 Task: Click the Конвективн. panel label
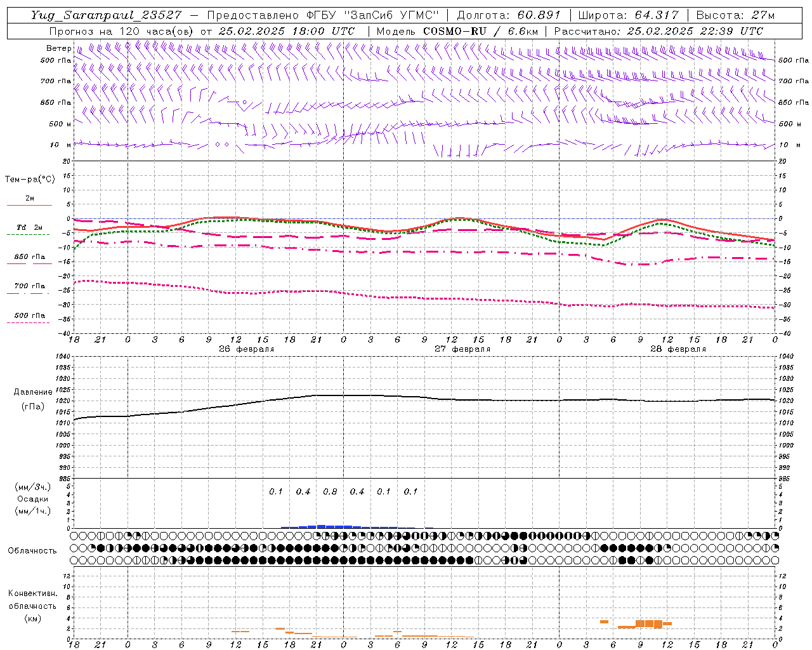(32, 594)
